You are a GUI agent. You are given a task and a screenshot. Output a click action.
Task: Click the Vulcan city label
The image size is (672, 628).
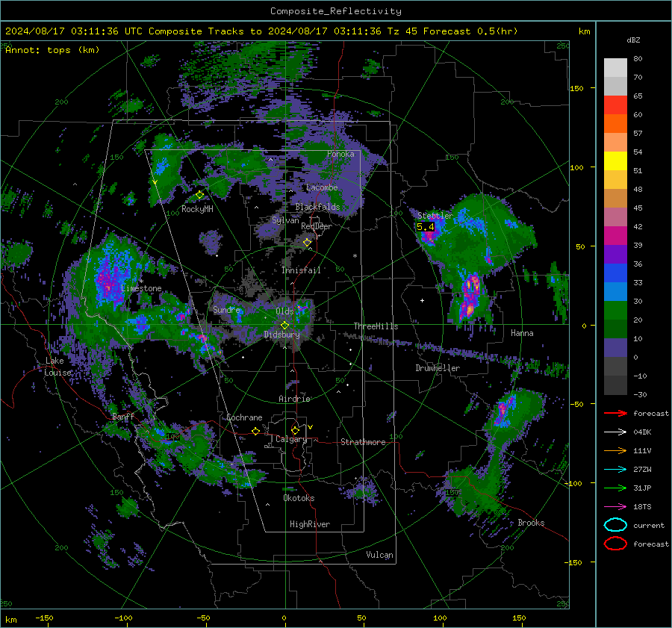[379, 555]
